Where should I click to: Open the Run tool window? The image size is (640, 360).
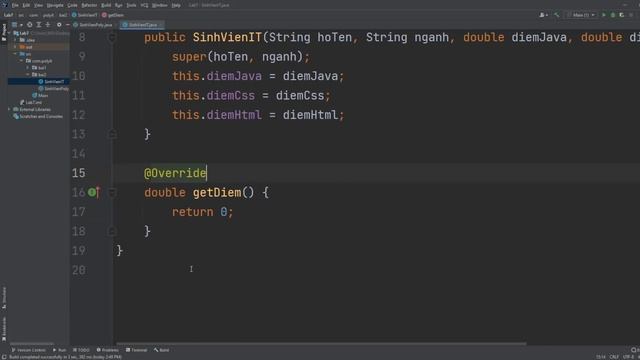point(59,350)
